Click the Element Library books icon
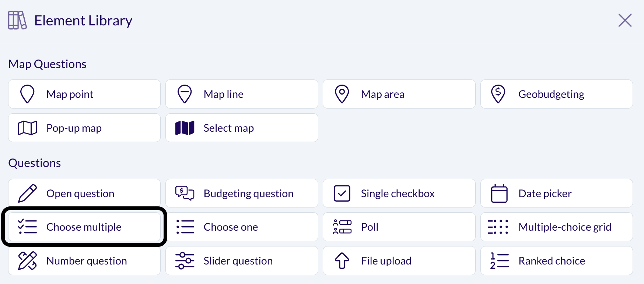Image resolution: width=644 pixels, height=284 pixels. click(17, 20)
